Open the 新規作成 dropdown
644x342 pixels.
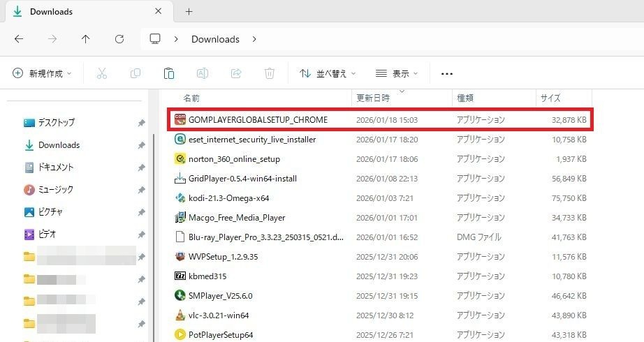tap(43, 73)
